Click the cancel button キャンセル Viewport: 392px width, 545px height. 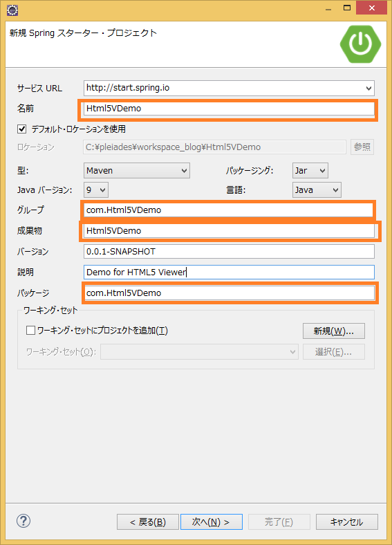(x=346, y=522)
